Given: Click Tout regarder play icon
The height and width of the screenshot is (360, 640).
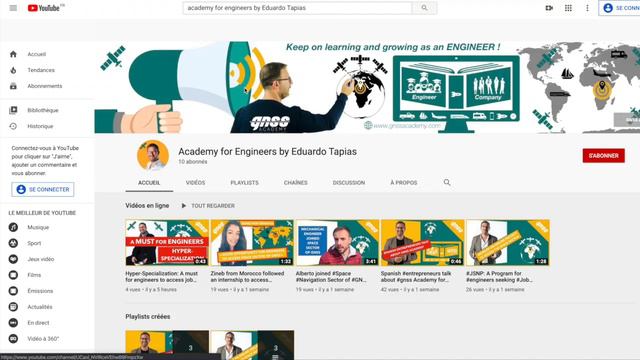Looking at the screenshot, I should coord(184,206).
